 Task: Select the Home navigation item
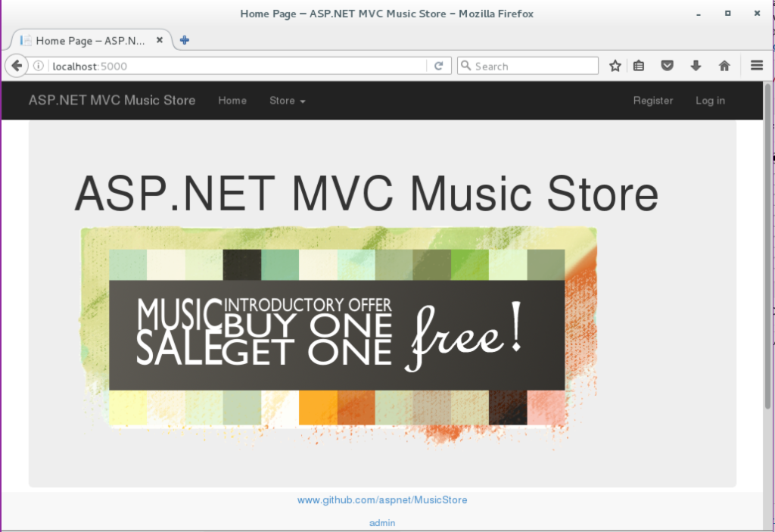pos(232,101)
